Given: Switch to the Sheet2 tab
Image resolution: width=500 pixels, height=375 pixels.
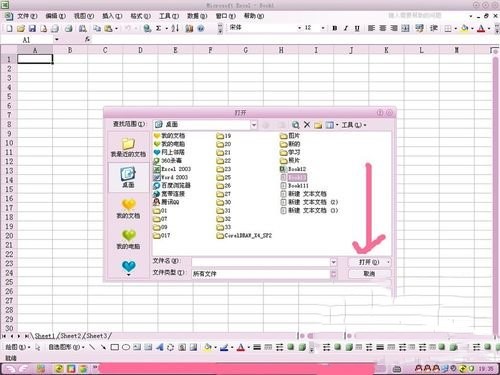Looking at the screenshot, I should pos(71,336).
